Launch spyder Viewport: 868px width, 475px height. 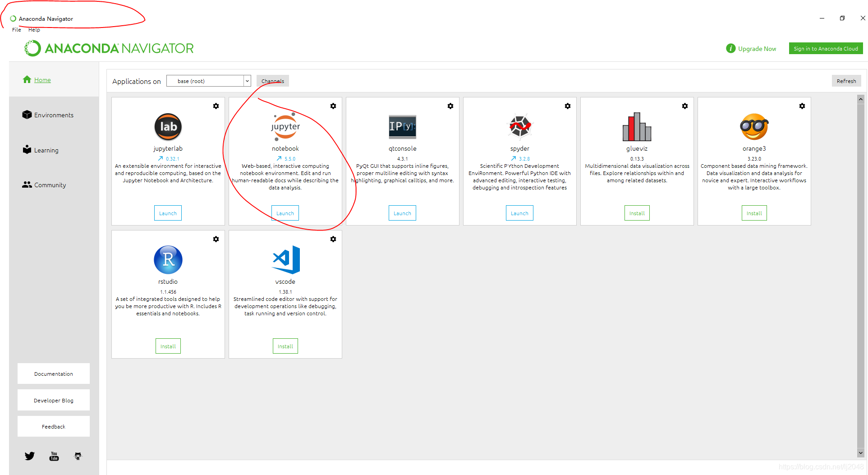520,213
